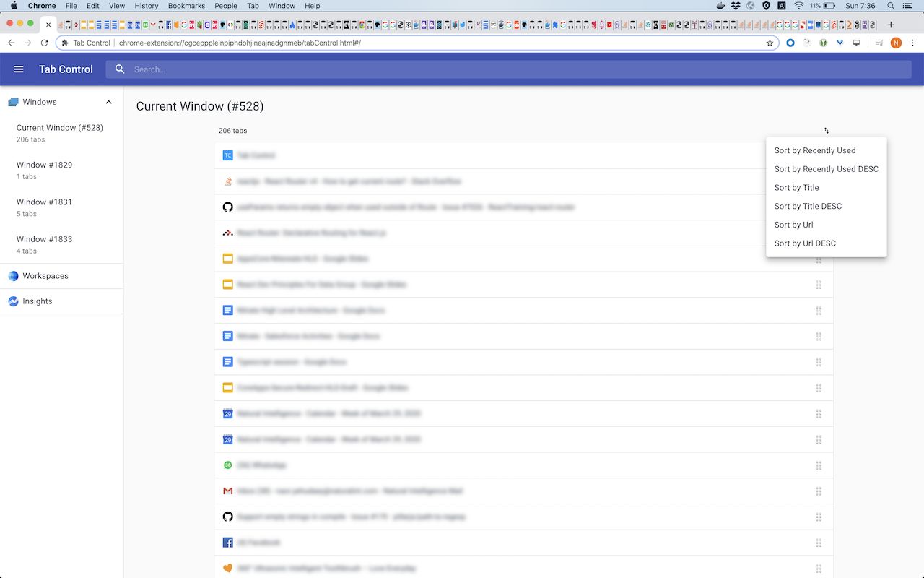
Task: Bookmark this page with the star icon
Action: [770, 43]
